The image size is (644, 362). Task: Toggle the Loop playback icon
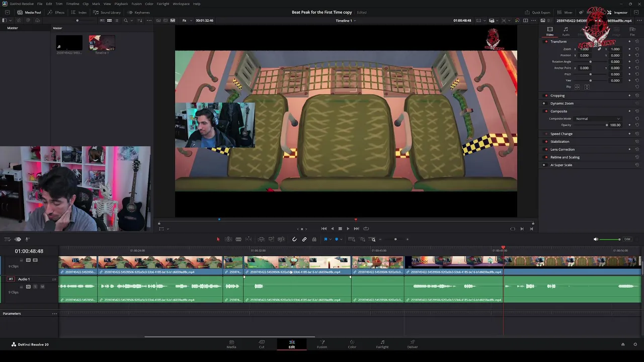click(x=366, y=229)
